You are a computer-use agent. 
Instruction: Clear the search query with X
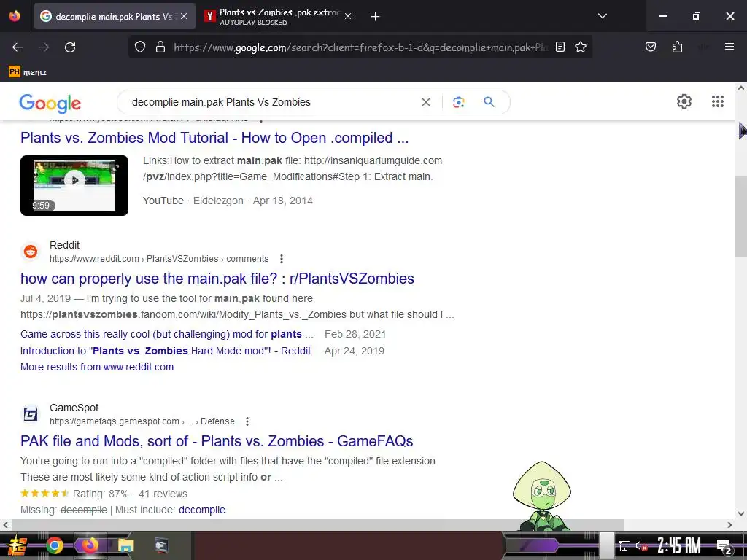[x=426, y=102]
